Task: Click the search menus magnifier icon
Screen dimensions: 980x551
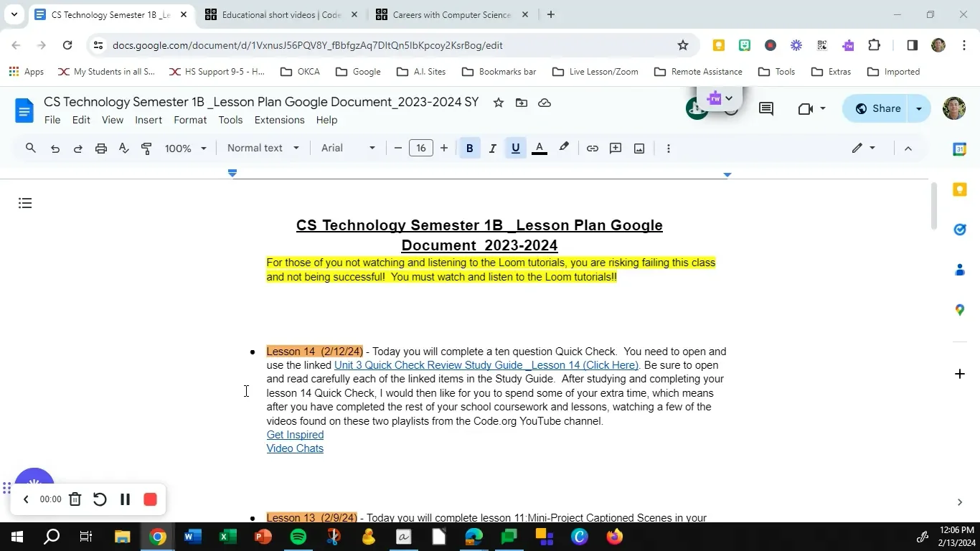Action: 30,149
